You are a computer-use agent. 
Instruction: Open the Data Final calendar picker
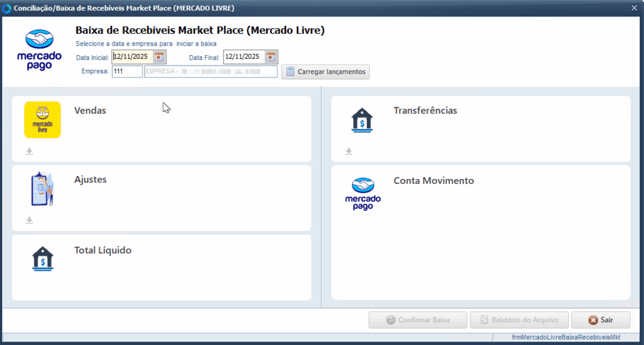point(271,57)
